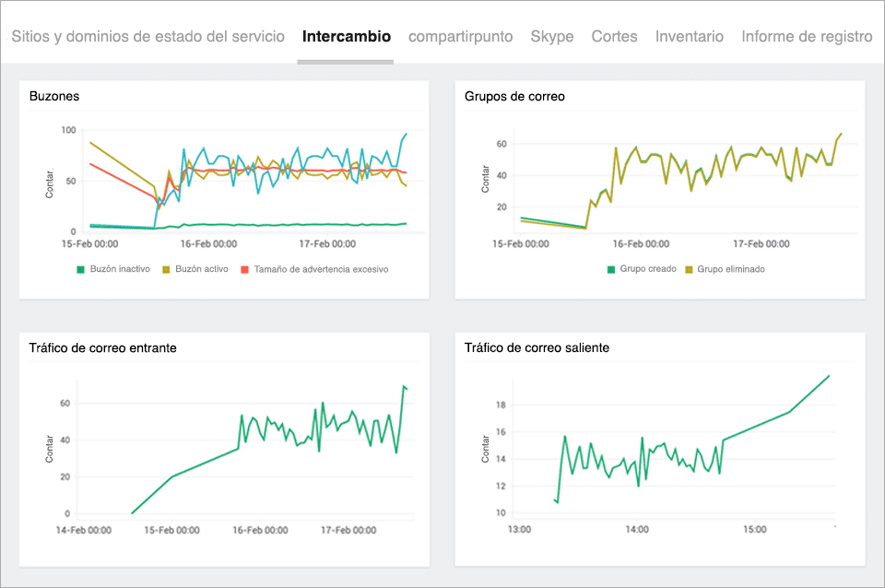Click the active Intercambio tab
The image size is (885, 588).
coord(345,37)
